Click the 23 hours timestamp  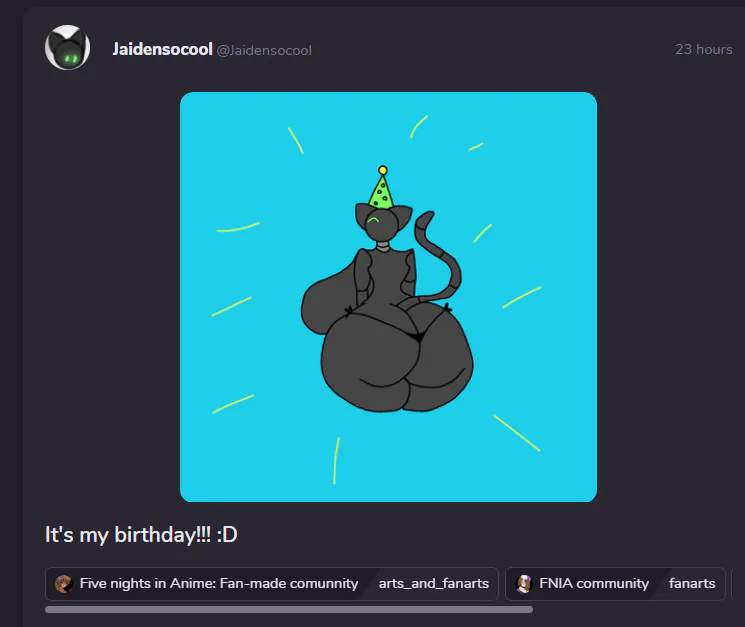click(x=704, y=49)
